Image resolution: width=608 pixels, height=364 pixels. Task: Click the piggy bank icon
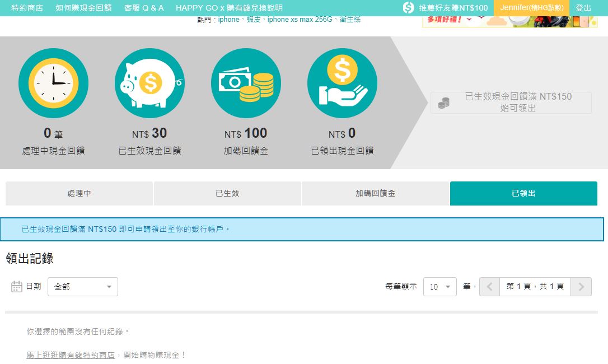149,83
